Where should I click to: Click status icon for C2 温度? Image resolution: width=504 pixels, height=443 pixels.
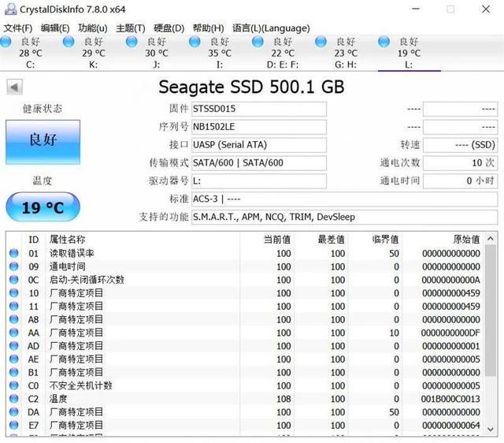(x=14, y=398)
